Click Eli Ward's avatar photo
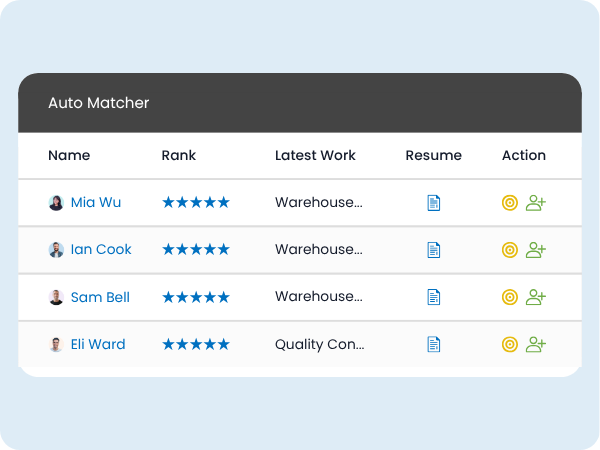600x450 pixels. click(56, 344)
